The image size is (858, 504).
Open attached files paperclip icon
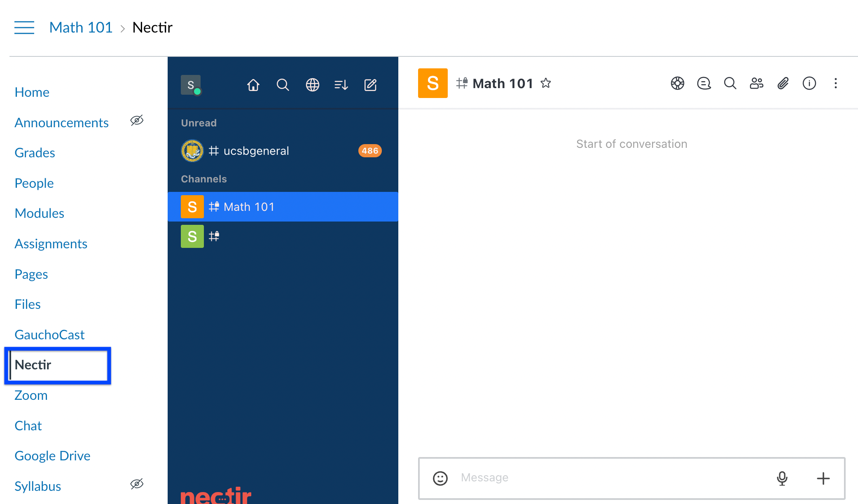[x=783, y=83]
